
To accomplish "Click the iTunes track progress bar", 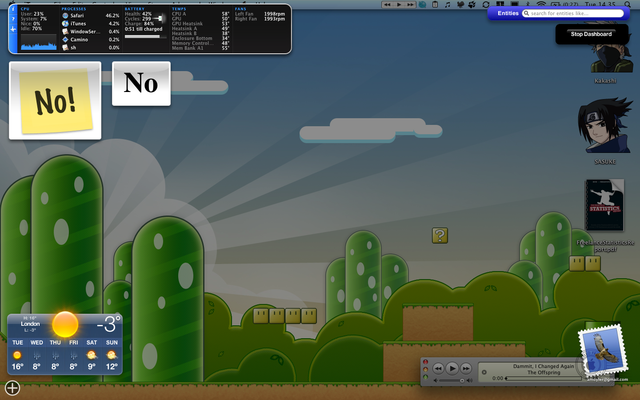I will click(x=543, y=378).
